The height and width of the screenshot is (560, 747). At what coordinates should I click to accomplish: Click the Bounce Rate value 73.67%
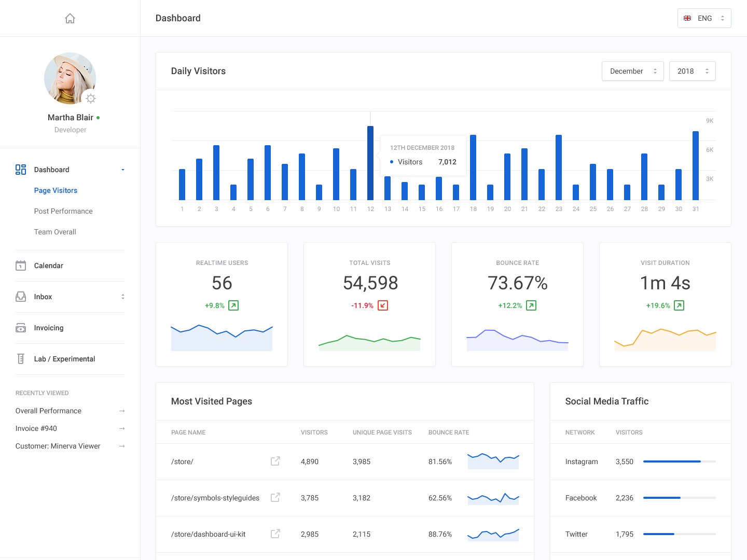tap(518, 283)
